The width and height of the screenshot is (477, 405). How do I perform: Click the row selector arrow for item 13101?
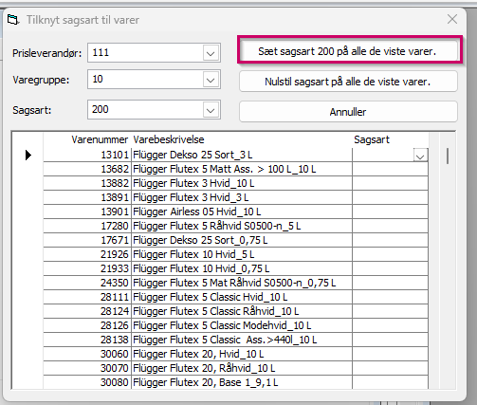28,155
